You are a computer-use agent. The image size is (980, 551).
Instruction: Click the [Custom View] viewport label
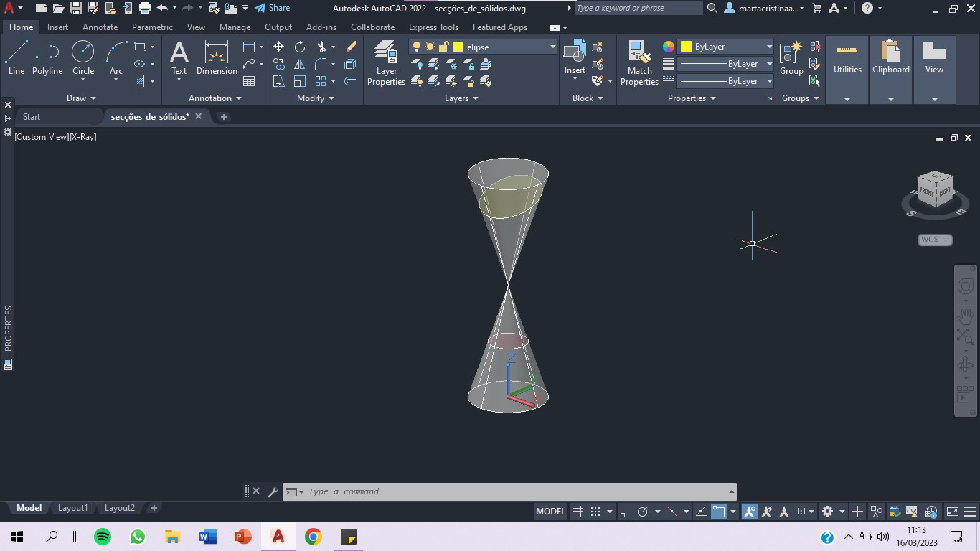(41, 137)
